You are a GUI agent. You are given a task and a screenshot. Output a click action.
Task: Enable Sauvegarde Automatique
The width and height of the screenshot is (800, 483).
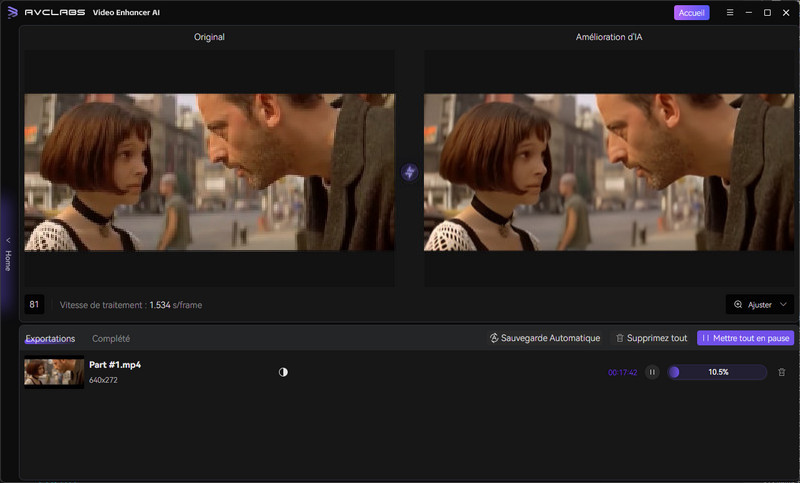point(544,338)
